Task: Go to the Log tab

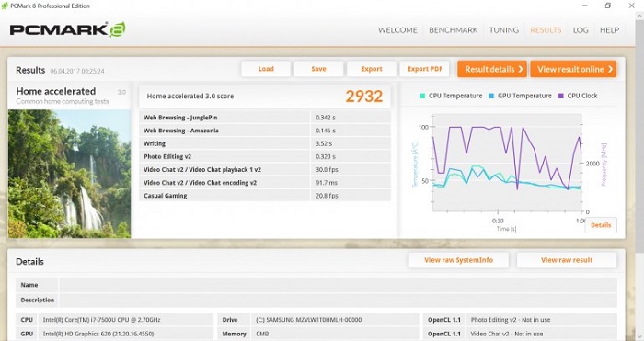Action: tap(581, 30)
